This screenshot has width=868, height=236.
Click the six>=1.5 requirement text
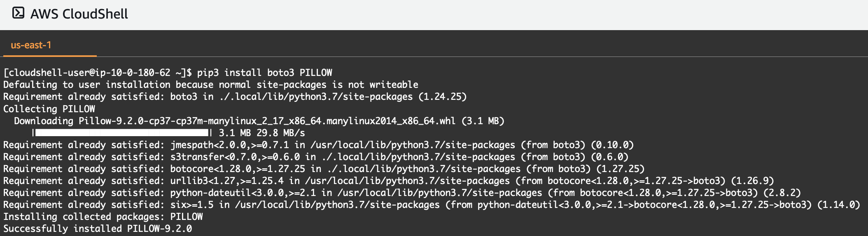[192, 205]
